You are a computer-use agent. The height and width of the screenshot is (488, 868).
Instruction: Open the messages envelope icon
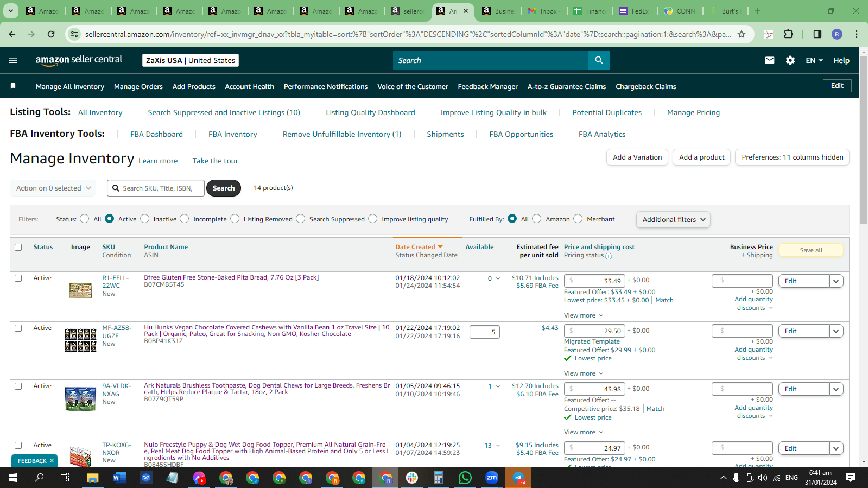770,60
